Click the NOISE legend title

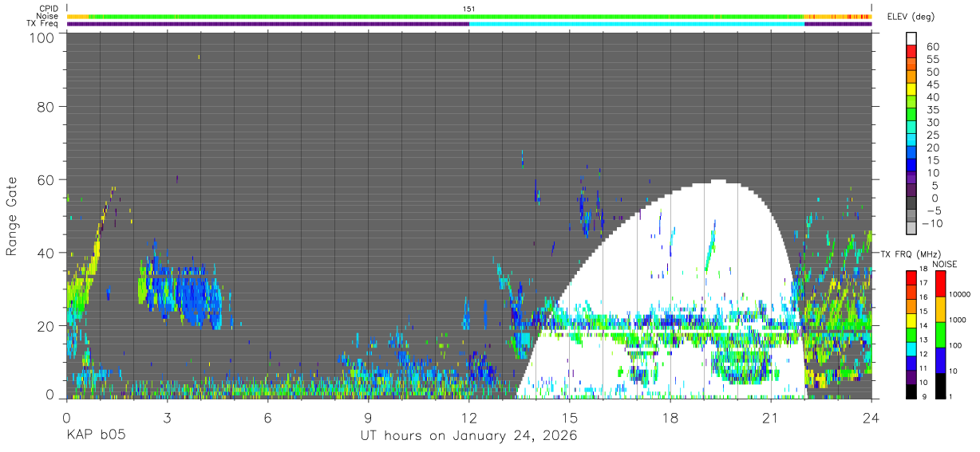click(946, 264)
